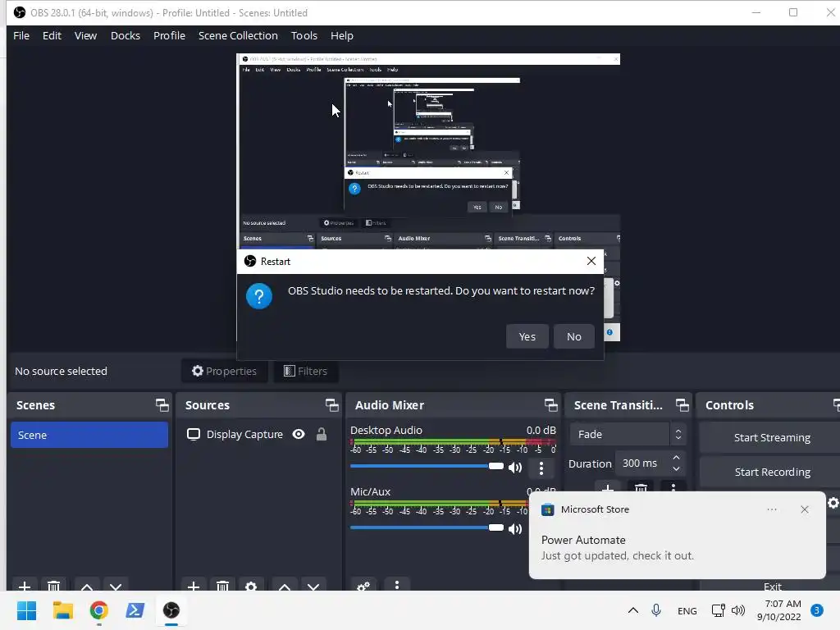Click the Exit button in Controls

tap(772, 586)
